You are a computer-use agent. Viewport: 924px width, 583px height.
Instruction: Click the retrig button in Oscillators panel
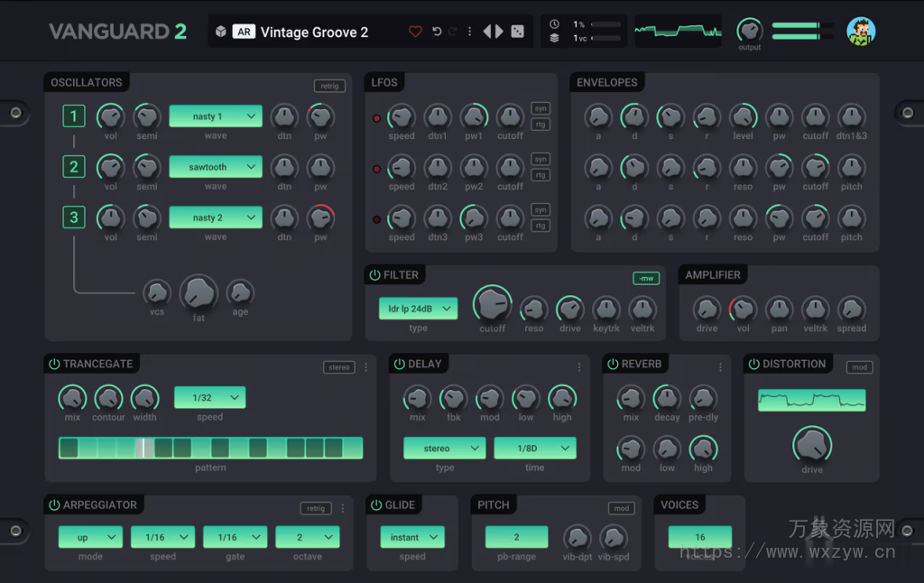click(329, 85)
